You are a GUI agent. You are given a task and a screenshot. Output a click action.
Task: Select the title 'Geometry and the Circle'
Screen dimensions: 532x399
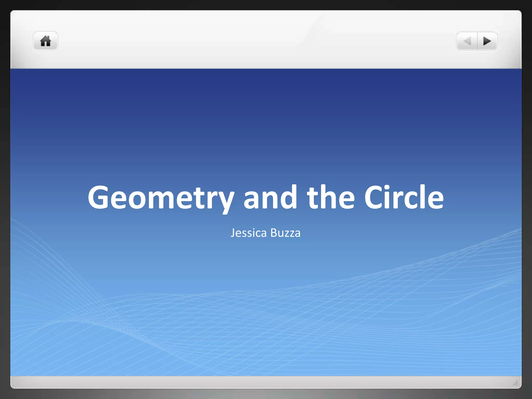pyautogui.click(x=265, y=197)
